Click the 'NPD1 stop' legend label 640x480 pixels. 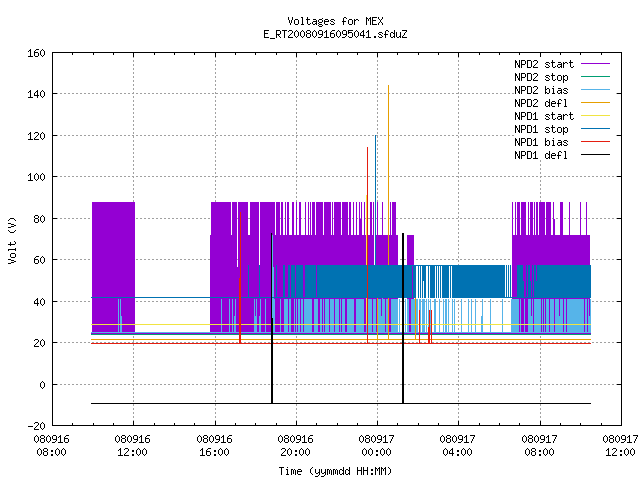click(x=541, y=129)
